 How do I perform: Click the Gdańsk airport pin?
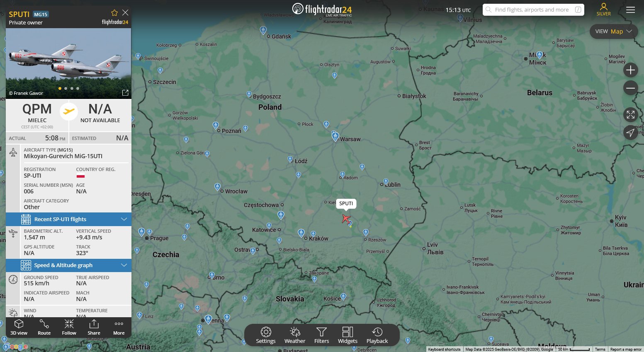(x=263, y=30)
